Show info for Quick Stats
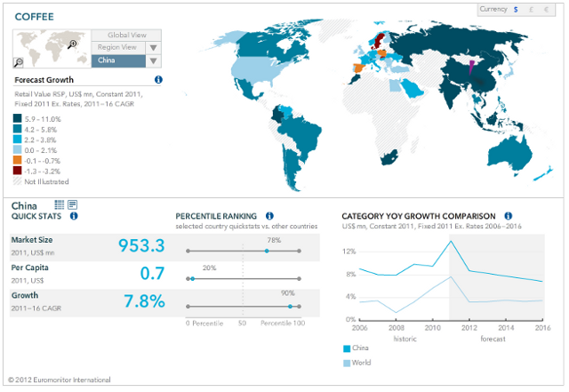Image resolution: width=569 pixels, height=392 pixels. [x=74, y=216]
